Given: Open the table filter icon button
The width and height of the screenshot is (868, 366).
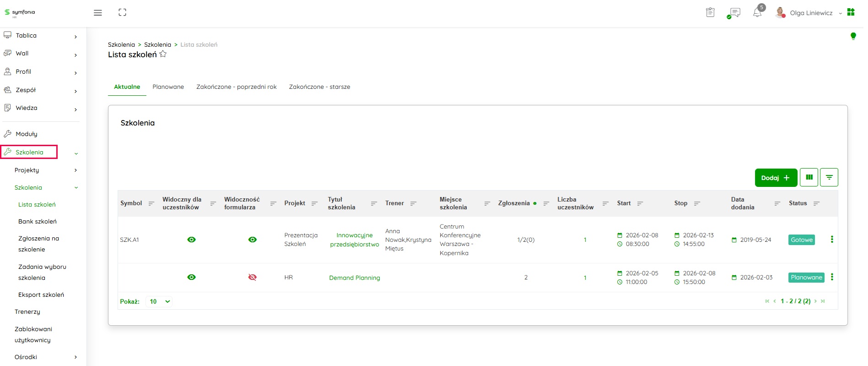Looking at the screenshot, I should pos(829,177).
